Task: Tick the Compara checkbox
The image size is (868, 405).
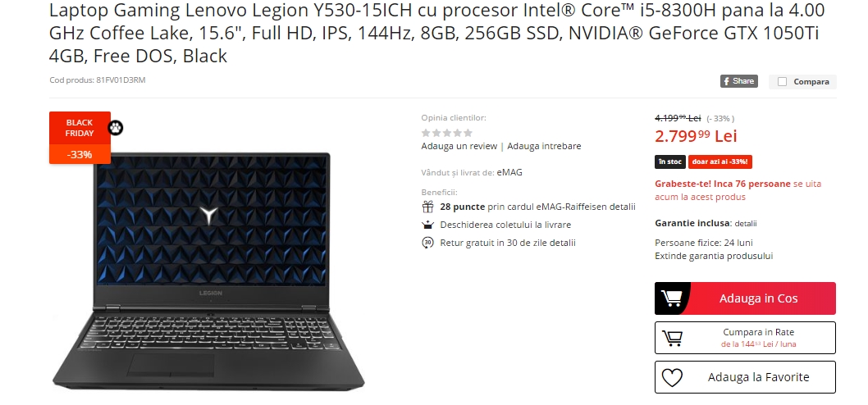Action: [782, 82]
